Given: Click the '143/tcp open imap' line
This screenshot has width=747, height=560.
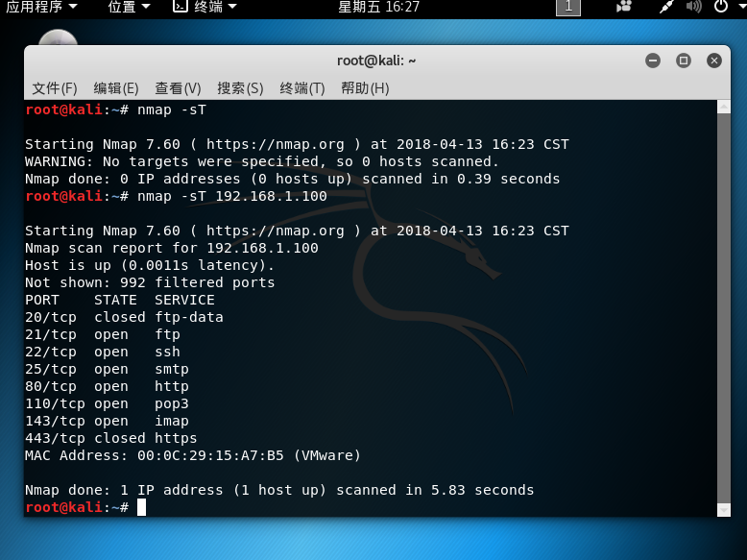Looking at the screenshot, I should [107, 421].
